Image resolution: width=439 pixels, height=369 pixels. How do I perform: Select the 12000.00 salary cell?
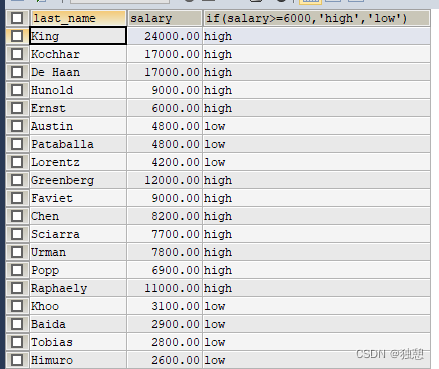[x=165, y=180]
